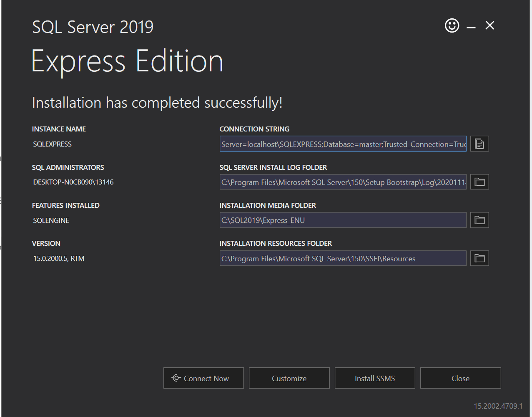Click the installation resources folder path field
The height and width of the screenshot is (417, 532).
[343, 258]
